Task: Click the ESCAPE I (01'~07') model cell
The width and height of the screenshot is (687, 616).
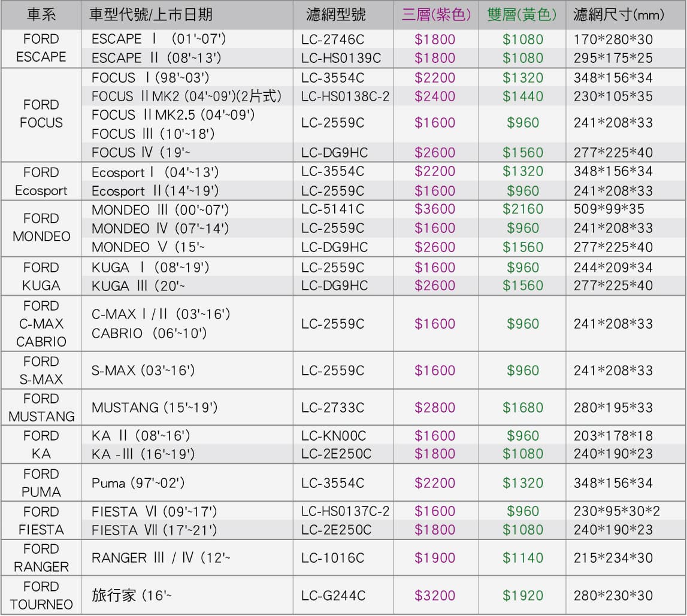Action: point(159,39)
